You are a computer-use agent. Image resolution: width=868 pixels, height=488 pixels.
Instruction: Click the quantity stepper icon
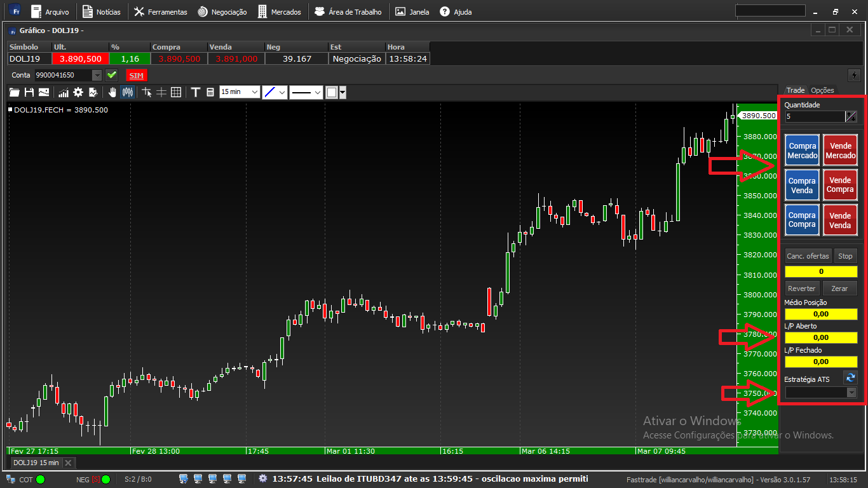851,117
